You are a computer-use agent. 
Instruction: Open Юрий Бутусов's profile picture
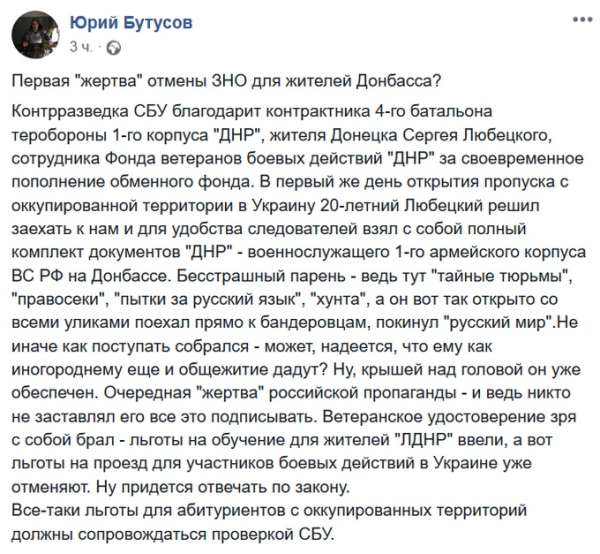coord(34,34)
